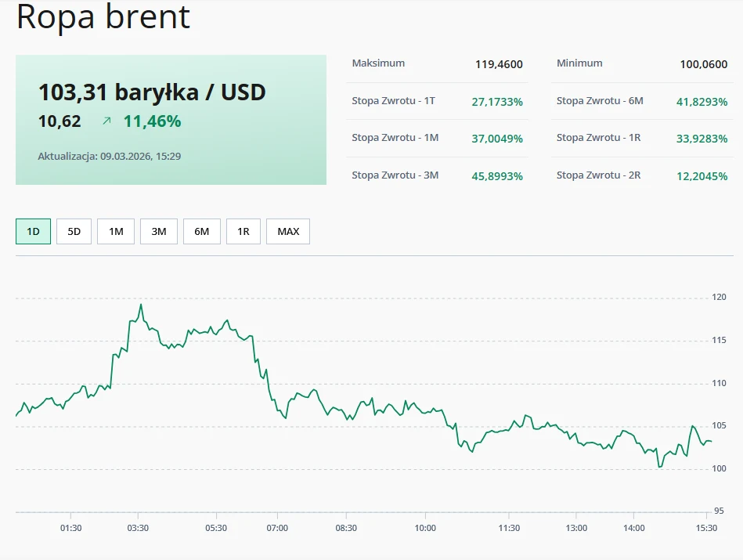The width and height of the screenshot is (743, 560).
Task: Show the 1R yearly chart
Action: point(243,231)
